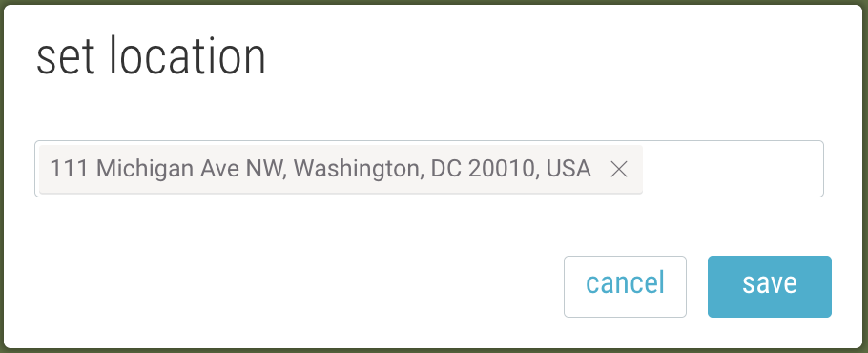Focus the empty area of the location field
Image resolution: width=868 pixels, height=353 pixels.
pyautogui.click(x=732, y=169)
